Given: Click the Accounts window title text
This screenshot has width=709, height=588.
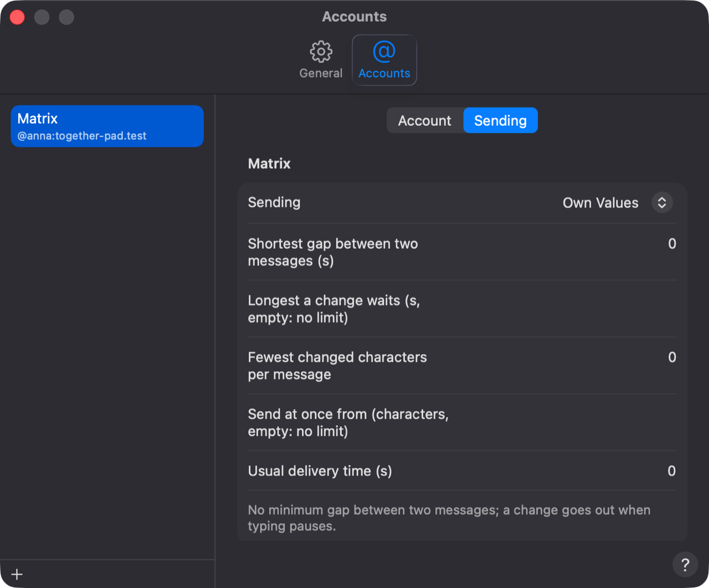Looking at the screenshot, I should point(354,17).
